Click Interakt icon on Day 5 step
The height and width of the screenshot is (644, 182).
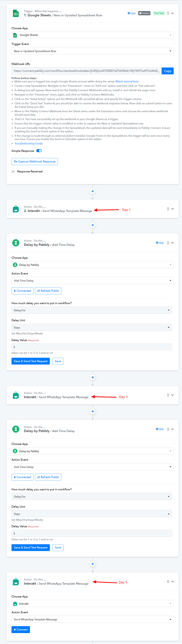[x=16, y=582]
